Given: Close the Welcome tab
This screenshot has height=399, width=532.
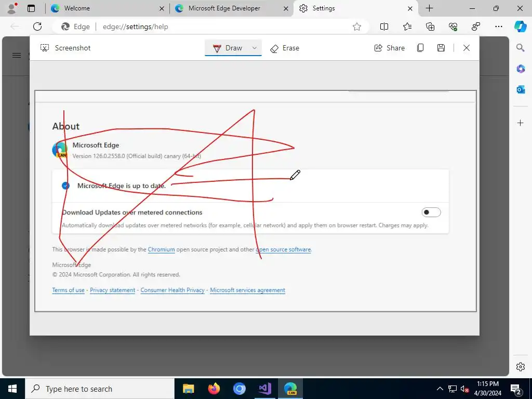Looking at the screenshot, I should (x=162, y=8).
